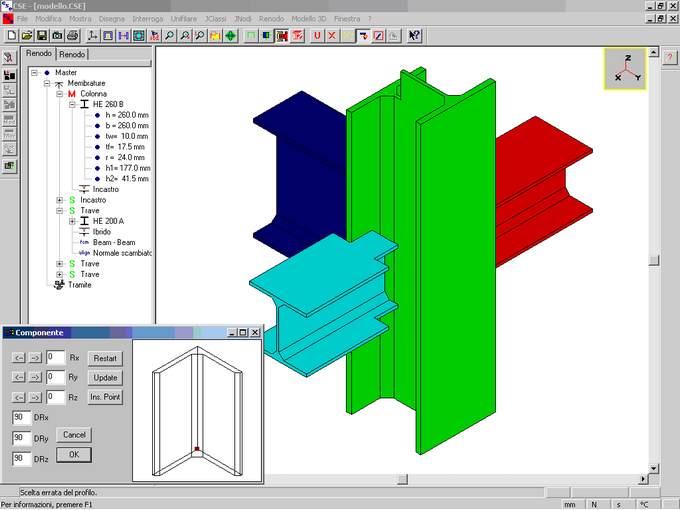Save the model with the floppy disk icon
680x510 pixels.
42,36
